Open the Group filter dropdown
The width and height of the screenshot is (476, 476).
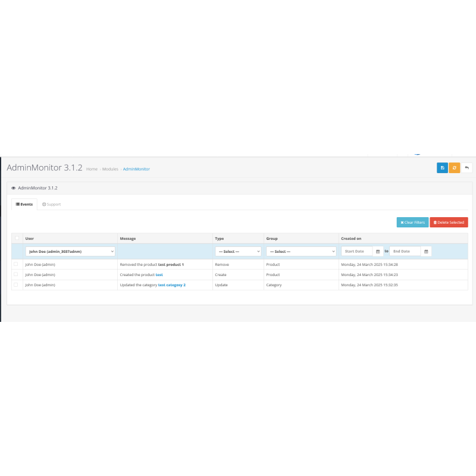[x=301, y=252]
